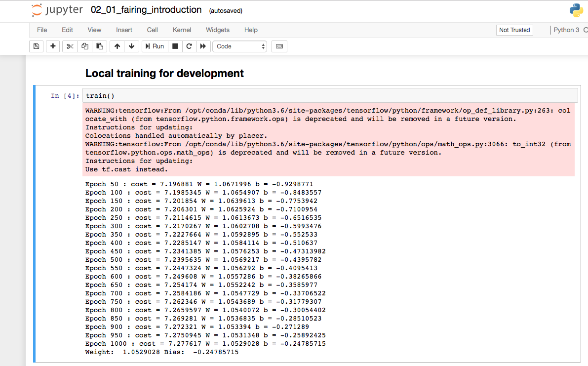Image resolution: width=588 pixels, height=366 pixels.
Task: Open the Widgets menu
Action: (218, 30)
